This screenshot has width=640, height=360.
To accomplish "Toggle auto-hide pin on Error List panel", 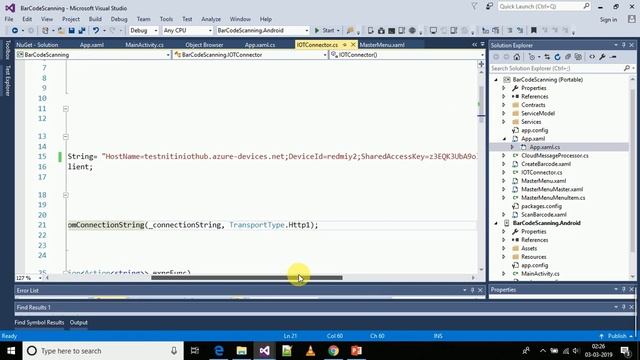I will click(x=473, y=290).
